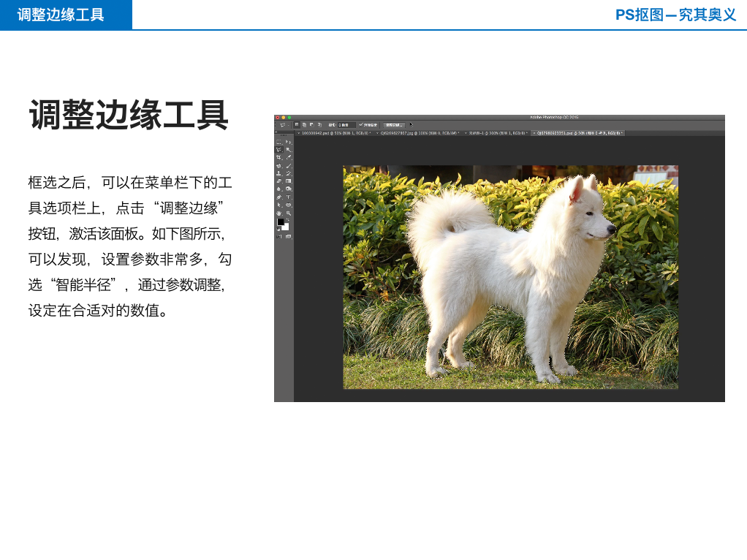Reset default foreground and background colors
Screen dimensions: 747x560
coord(278,230)
